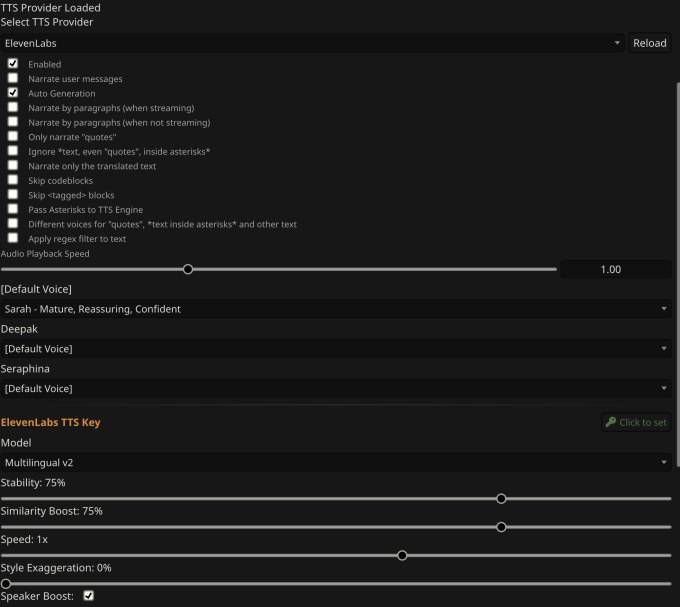Viewport: 680px width, 607px height.
Task: Click the "Style Exaggeration: 0%" label
Action: click(56, 568)
